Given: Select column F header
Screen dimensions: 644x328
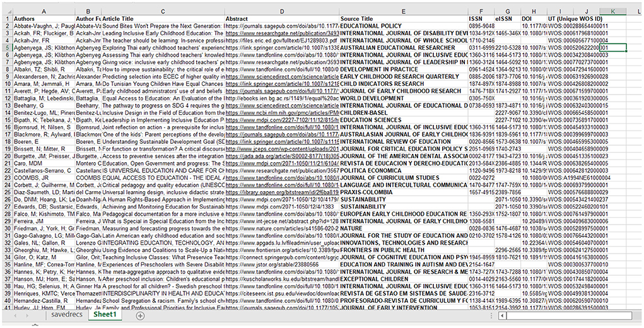Looking at the screenshot, I should tap(481, 12).
